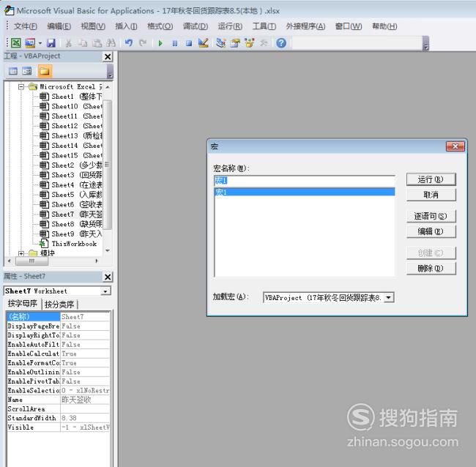The image size is (476, 467).
Task: Open the 编辑(E) menu
Action: tap(59, 26)
